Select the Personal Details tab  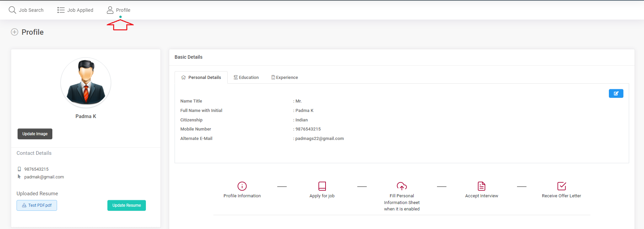pos(201,78)
